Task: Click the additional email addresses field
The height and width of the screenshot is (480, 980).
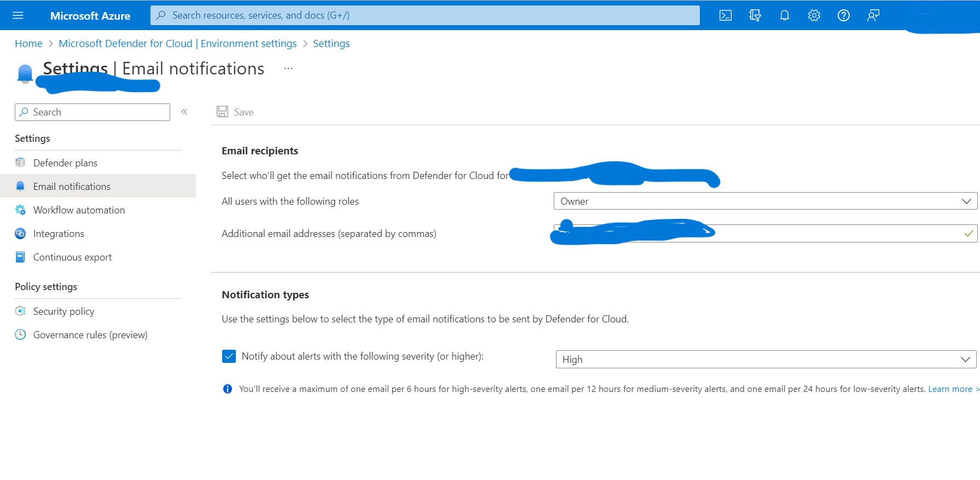Action: (766, 233)
